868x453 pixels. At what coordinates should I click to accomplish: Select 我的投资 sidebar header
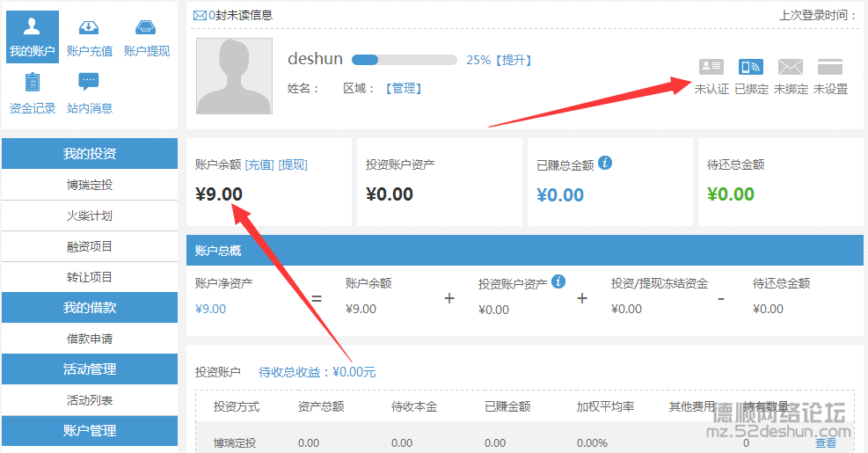point(90,153)
